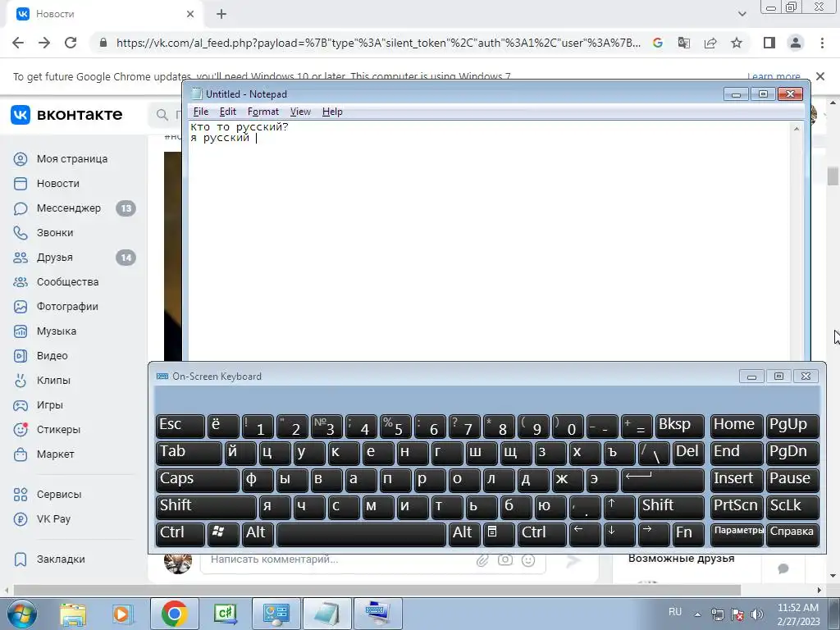
Task: Click Параметры key on On-Screen Keyboard
Action: [x=737, y=534]
